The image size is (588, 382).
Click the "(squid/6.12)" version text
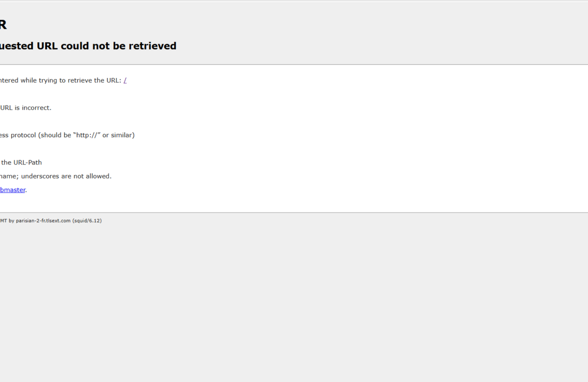point(87,221)
